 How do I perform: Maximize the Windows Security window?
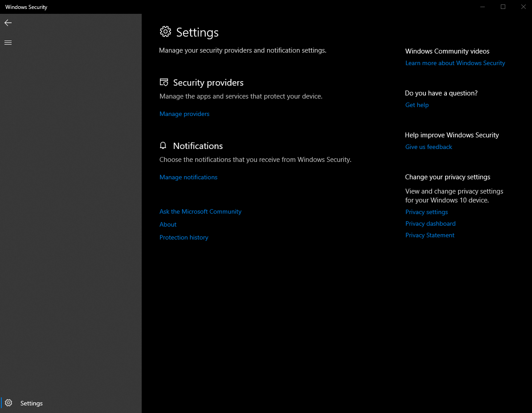[503, 7]
